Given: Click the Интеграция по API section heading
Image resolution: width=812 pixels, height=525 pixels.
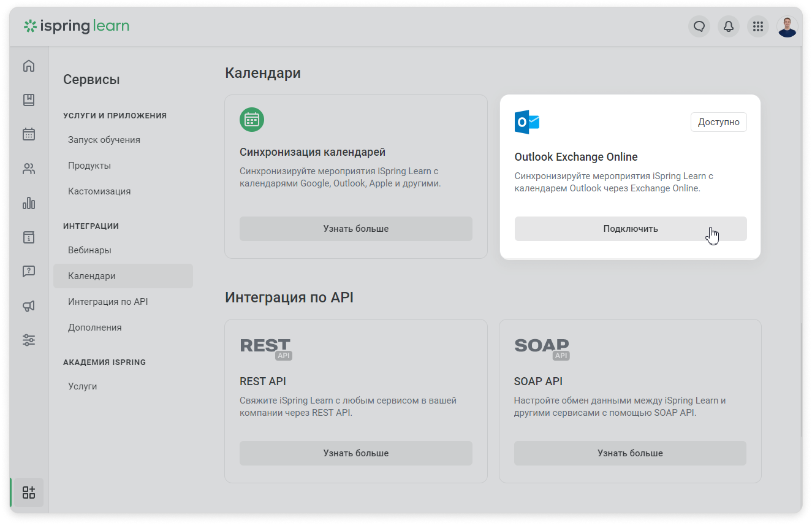Looking at the screenshot, I should point(289,297).
